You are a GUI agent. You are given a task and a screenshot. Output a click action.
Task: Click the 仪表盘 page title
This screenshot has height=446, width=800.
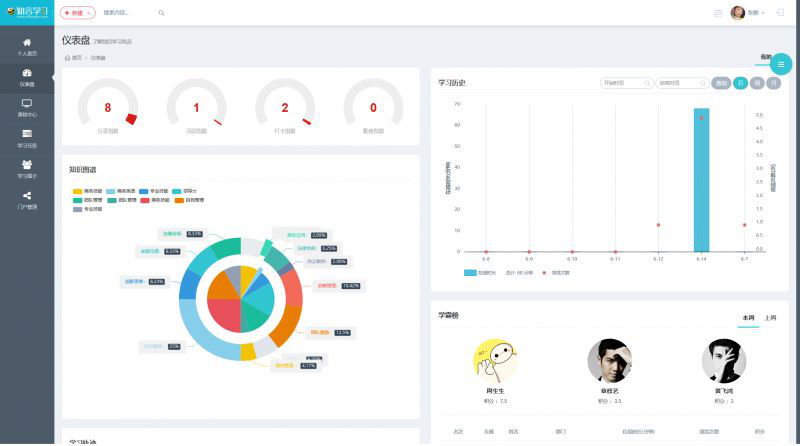point(76,40)
